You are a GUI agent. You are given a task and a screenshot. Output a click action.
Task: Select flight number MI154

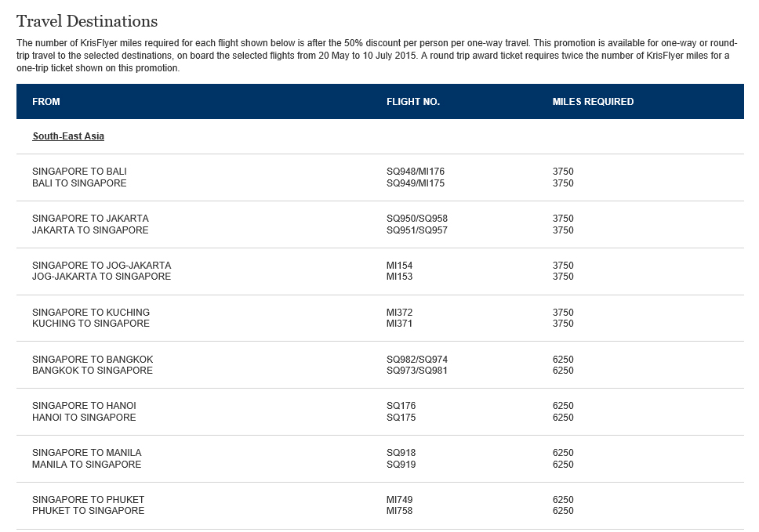[x=399, y=266]
